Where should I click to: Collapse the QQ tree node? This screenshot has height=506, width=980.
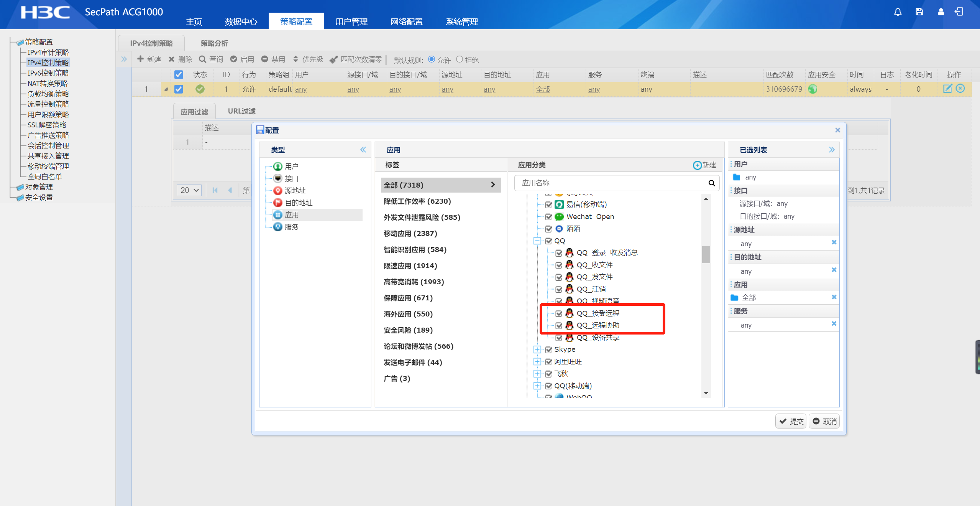click(537, 241)
